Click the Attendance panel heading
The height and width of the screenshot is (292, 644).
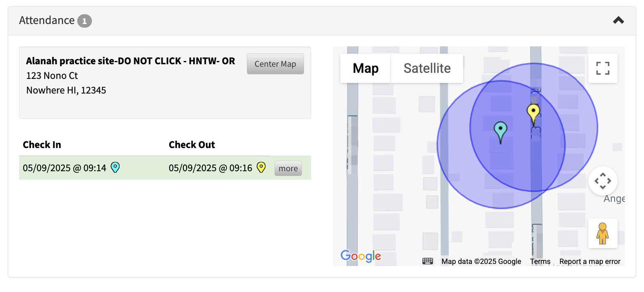(47, 20)
